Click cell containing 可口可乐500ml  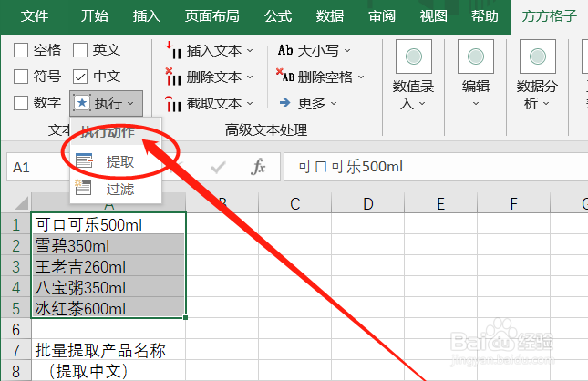[x=108, y=224]
